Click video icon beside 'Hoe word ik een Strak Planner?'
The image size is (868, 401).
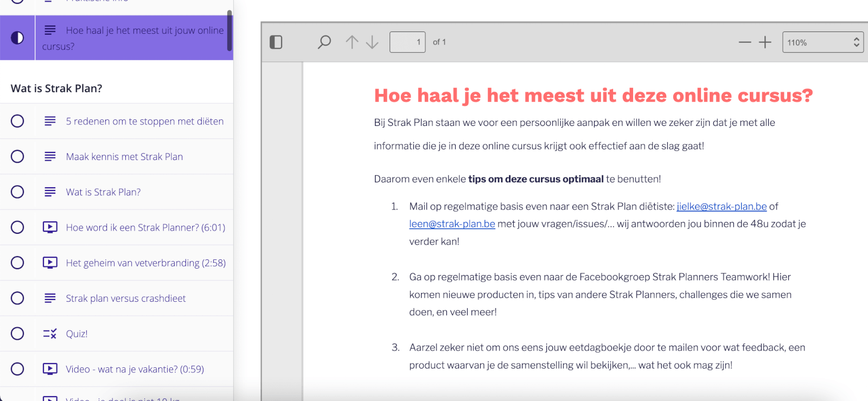tap(50, 227)
